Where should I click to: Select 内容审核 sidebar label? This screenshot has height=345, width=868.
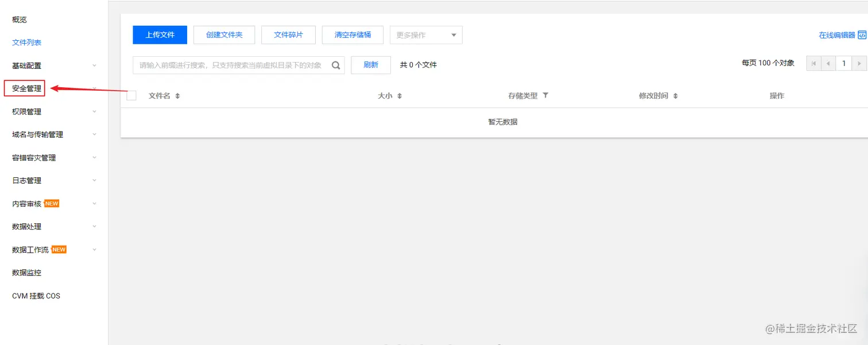[26, 203]
